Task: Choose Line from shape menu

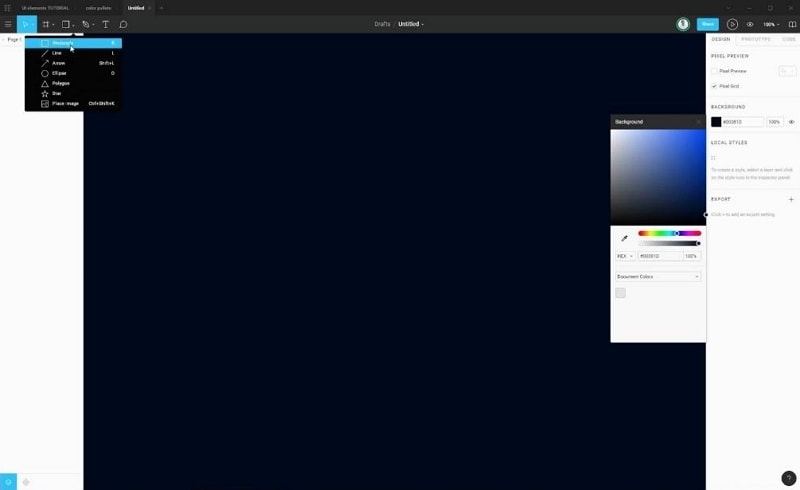Action: click(73, 53)
